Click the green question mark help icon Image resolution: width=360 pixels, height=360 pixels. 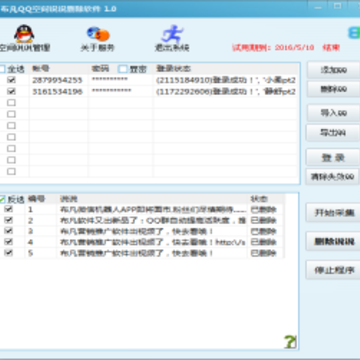290,342
